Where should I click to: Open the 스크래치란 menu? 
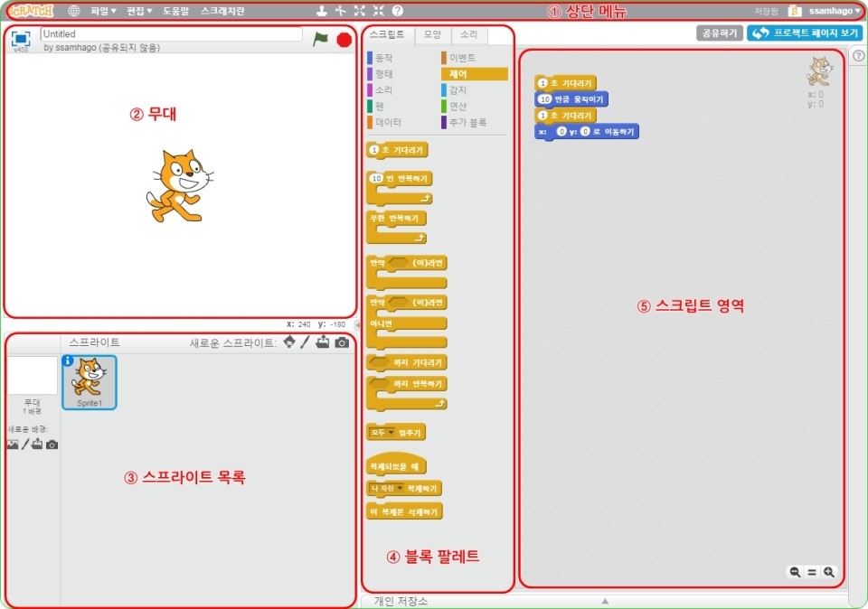[x=222, y=11]
